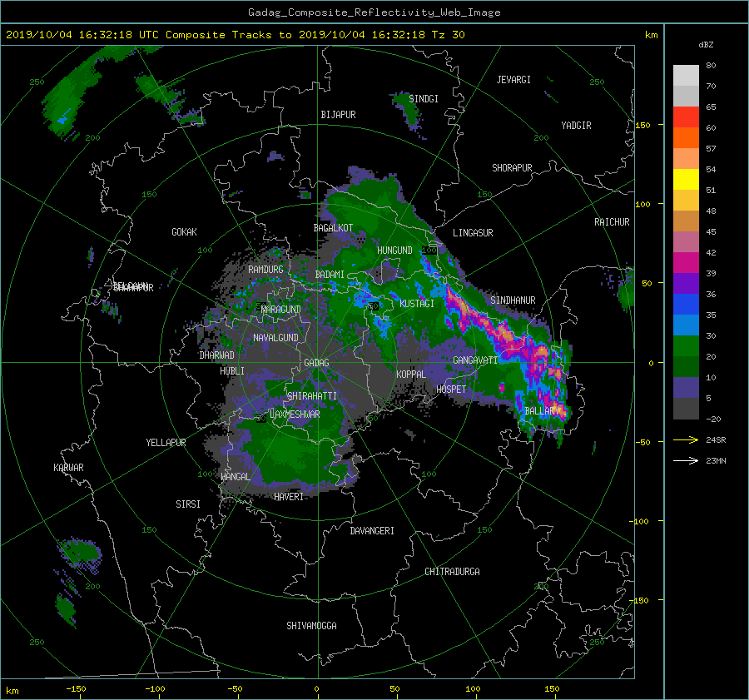Select the NARAGUND label
Screen dimensions: 749x700
pos(281,310)
